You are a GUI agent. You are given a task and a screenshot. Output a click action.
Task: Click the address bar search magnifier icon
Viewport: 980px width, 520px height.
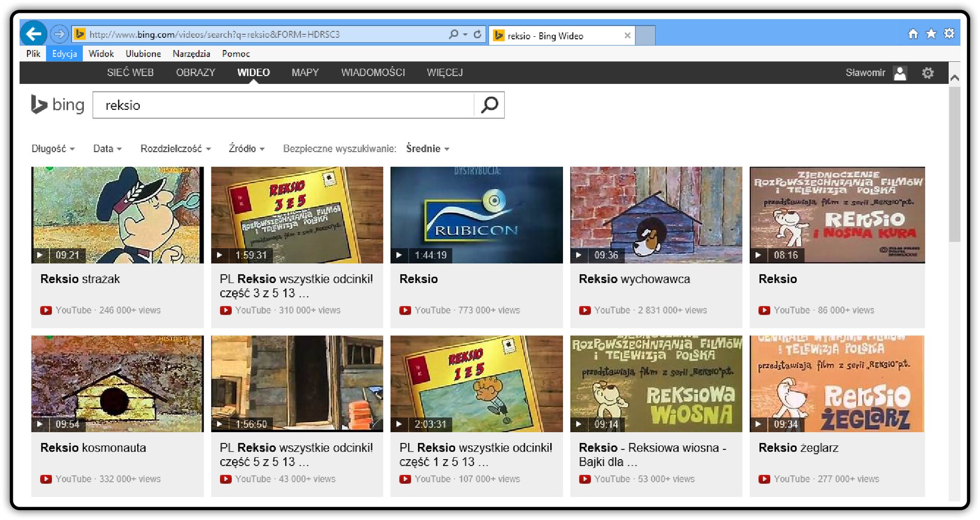[453, 34]
